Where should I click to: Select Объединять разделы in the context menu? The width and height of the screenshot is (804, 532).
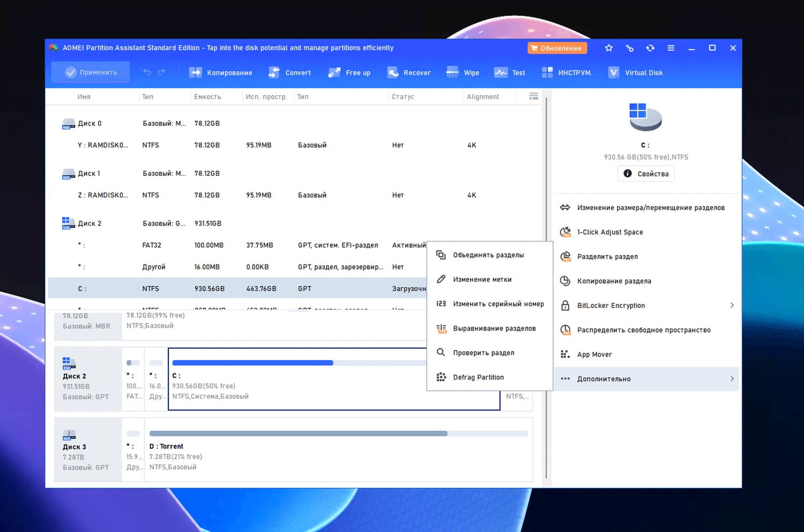click(x=488, y=255)
